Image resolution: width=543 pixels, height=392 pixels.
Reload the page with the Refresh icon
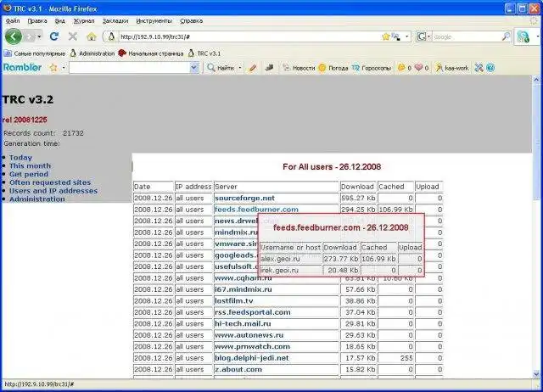pos(54,36)
